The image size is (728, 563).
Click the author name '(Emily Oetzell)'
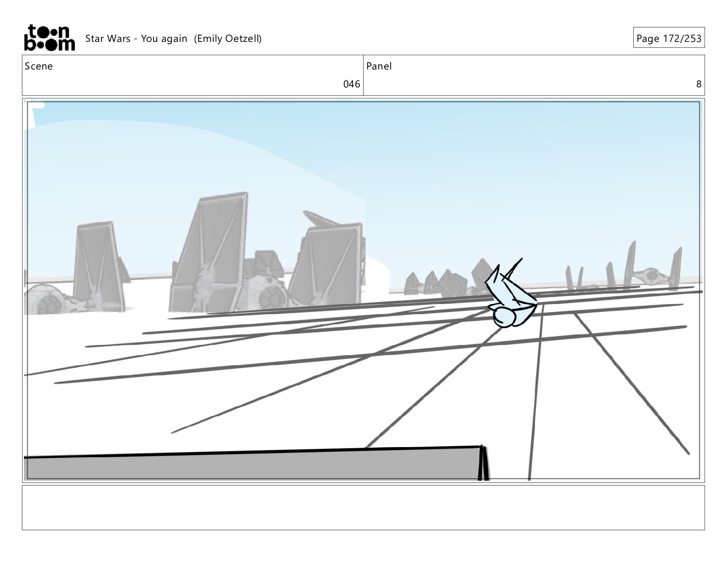coord(228,39)
